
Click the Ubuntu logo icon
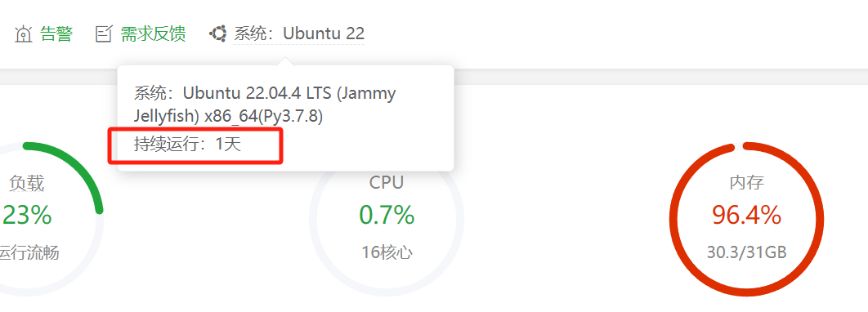(218, 33)
